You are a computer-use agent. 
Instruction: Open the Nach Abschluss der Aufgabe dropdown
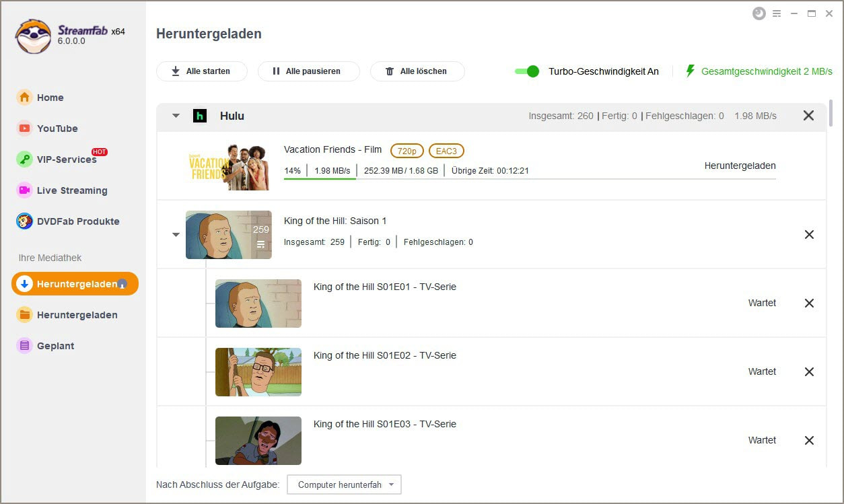(344, 484)
